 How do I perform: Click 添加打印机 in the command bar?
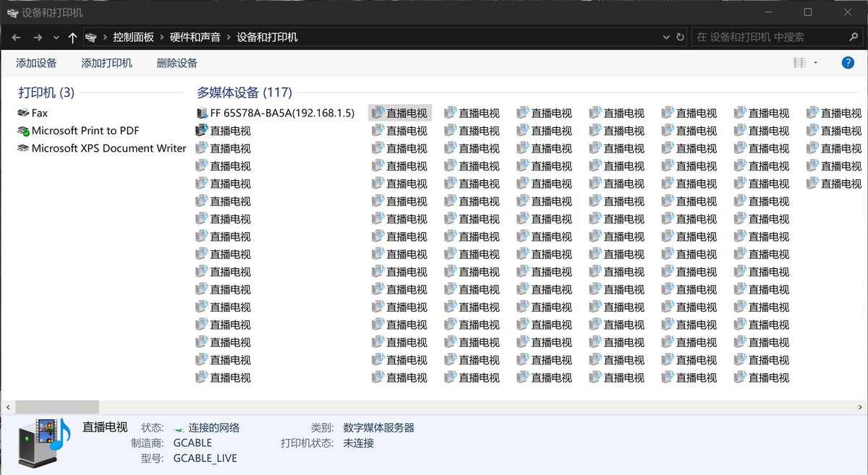pos(107,63)
